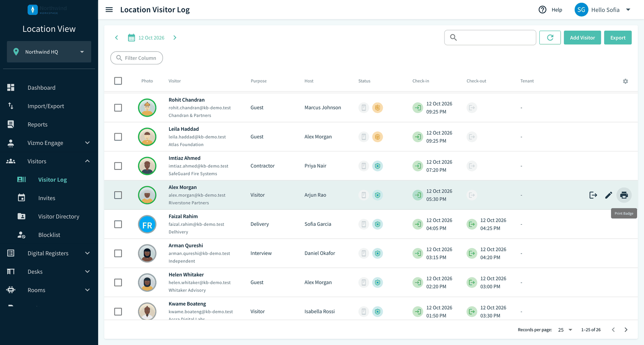The width and height of the screenshot is (644, 345).
Task: Go to previous page of records
Action: pyautogui.click(x=613, y=330)
